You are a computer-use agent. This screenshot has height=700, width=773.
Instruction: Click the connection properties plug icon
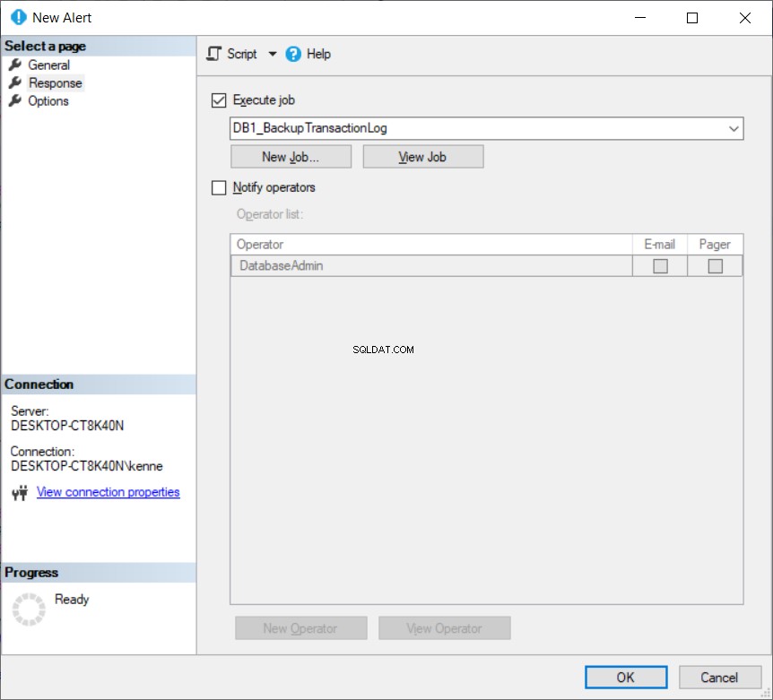(x=21, y=493)
